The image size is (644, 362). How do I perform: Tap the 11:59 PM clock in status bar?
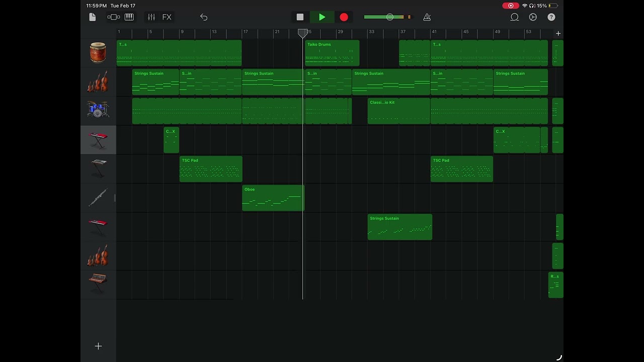(x=96, y=6)
